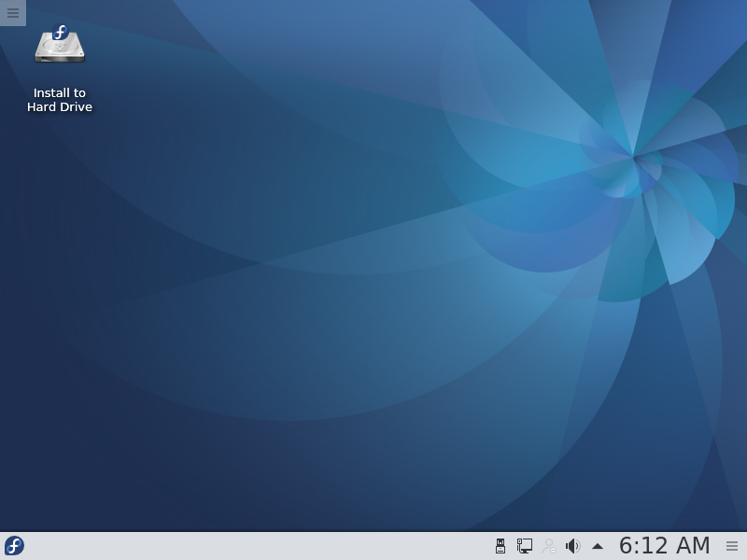The height and width of the screenshot is (560, 747).
Task: Expand hidden system tray icons with the arrow
Action: (x=598, y=546)
